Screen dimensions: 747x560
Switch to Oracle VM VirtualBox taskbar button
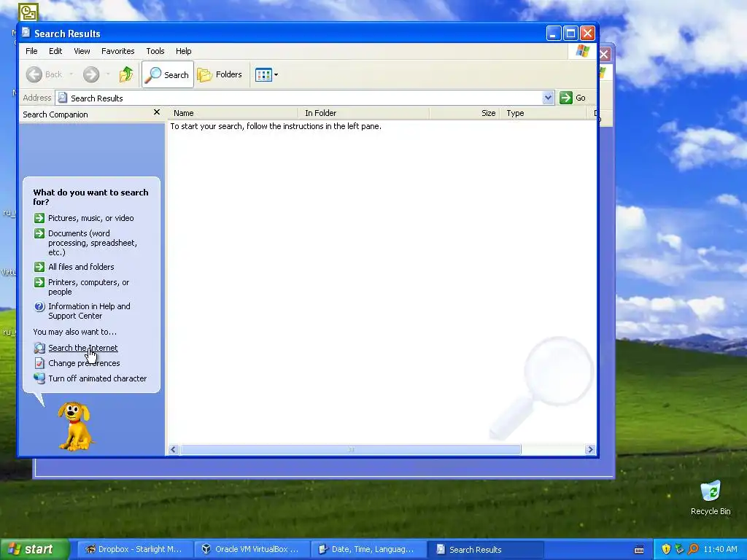tap(251, 549)
